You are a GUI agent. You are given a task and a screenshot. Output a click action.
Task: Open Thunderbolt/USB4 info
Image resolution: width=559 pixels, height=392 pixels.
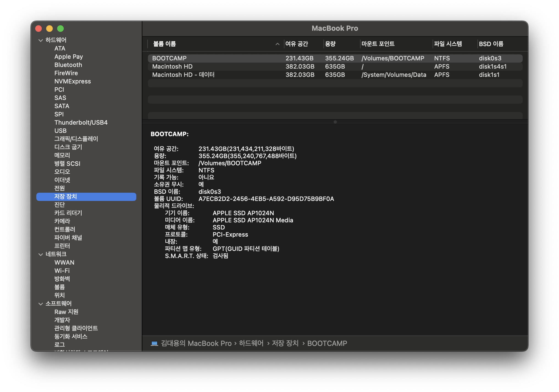click(81, 122)
